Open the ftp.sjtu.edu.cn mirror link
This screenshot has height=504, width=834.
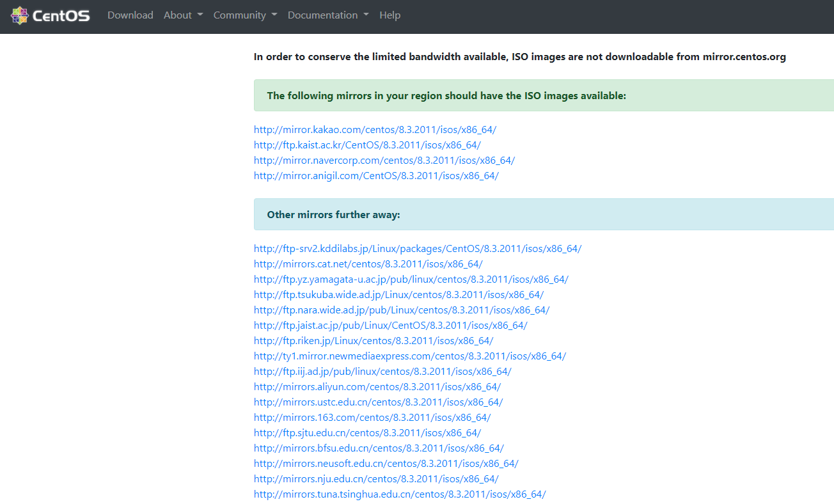coord(367,433)
